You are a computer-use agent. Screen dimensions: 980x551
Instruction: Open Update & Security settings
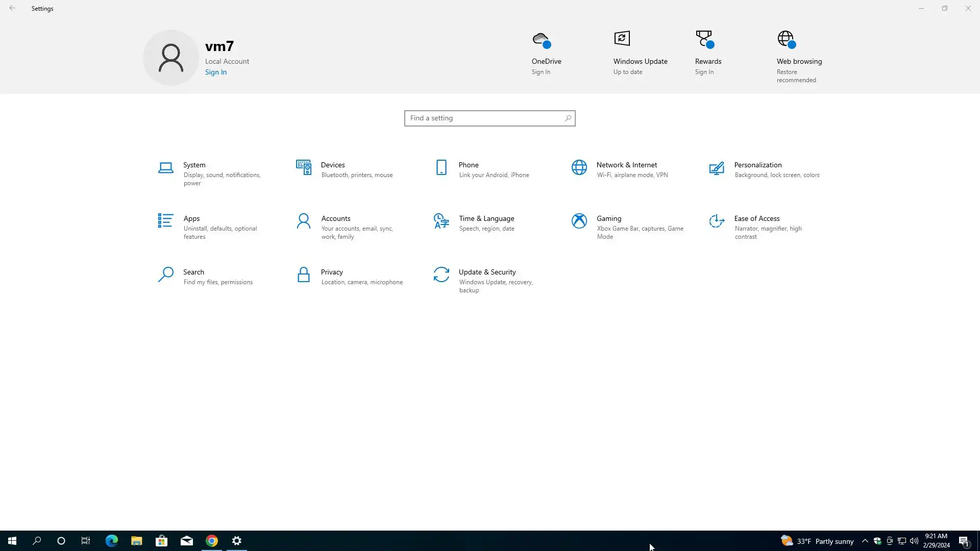(486, 272)
